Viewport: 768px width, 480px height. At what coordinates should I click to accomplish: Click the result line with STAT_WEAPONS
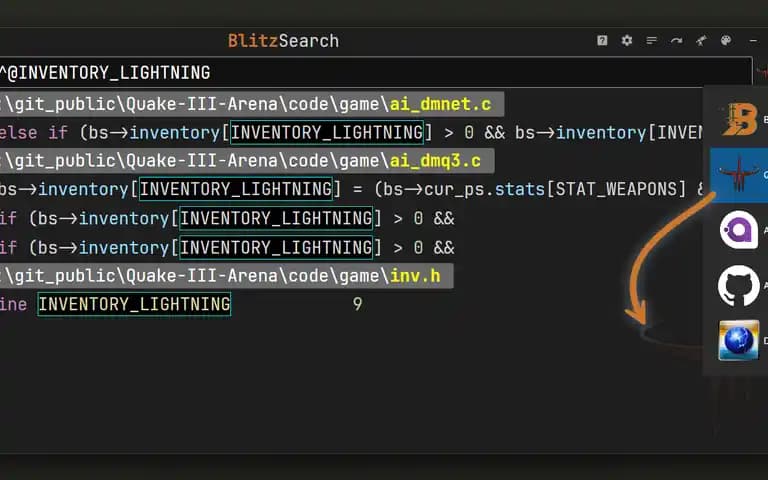(351, 190)
